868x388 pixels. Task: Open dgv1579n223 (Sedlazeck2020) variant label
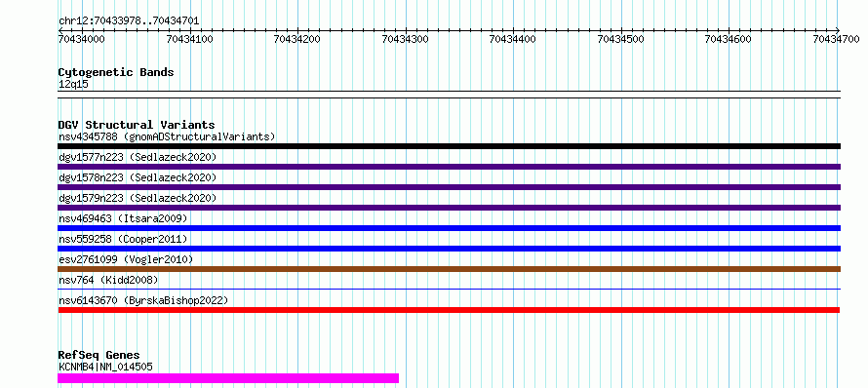(138, 198)
